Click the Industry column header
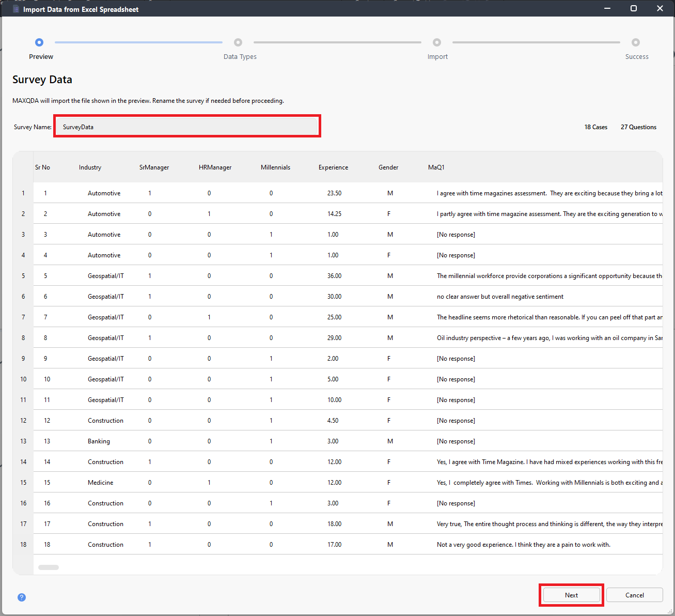 point(90,167)
